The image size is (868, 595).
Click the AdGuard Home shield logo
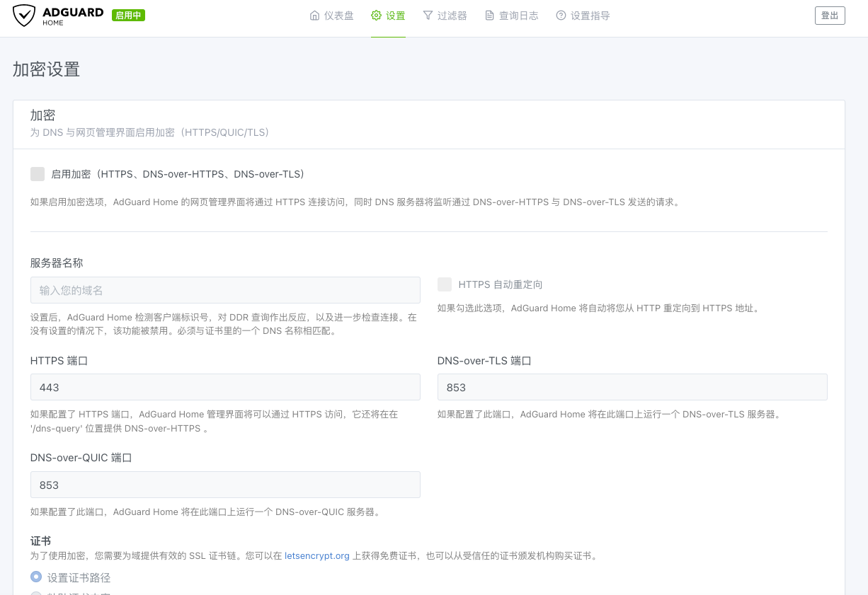click(x=24, y=16)
